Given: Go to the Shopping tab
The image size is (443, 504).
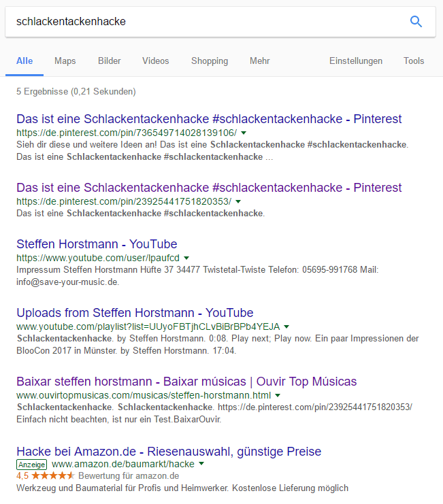Looking at the screenshot, I should coord(210,61).
